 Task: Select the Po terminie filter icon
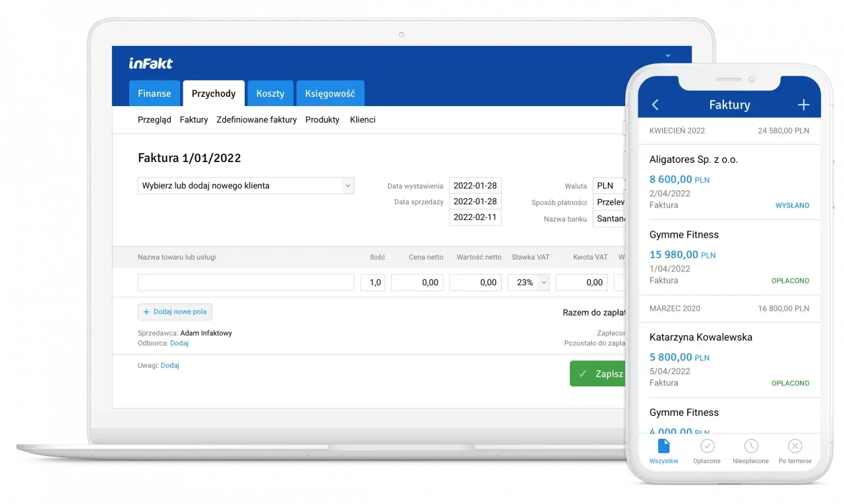pyautogui.click(x=795, y=445)
